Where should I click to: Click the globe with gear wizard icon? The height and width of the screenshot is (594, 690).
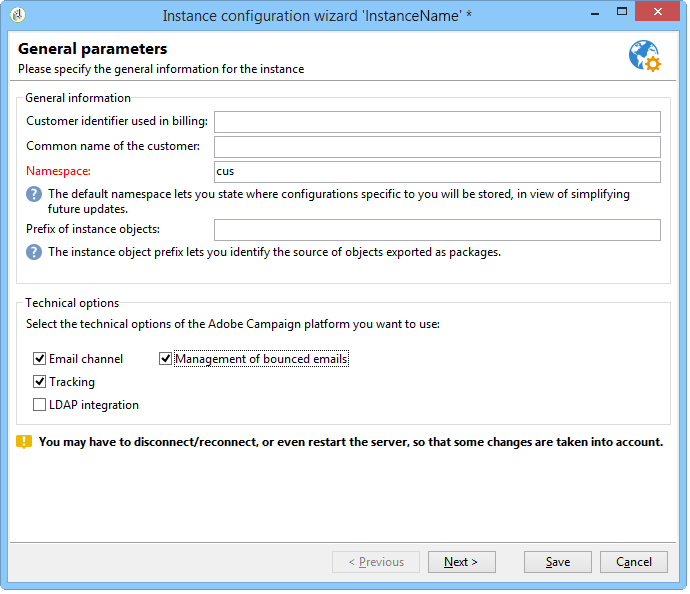click(645, 56)
